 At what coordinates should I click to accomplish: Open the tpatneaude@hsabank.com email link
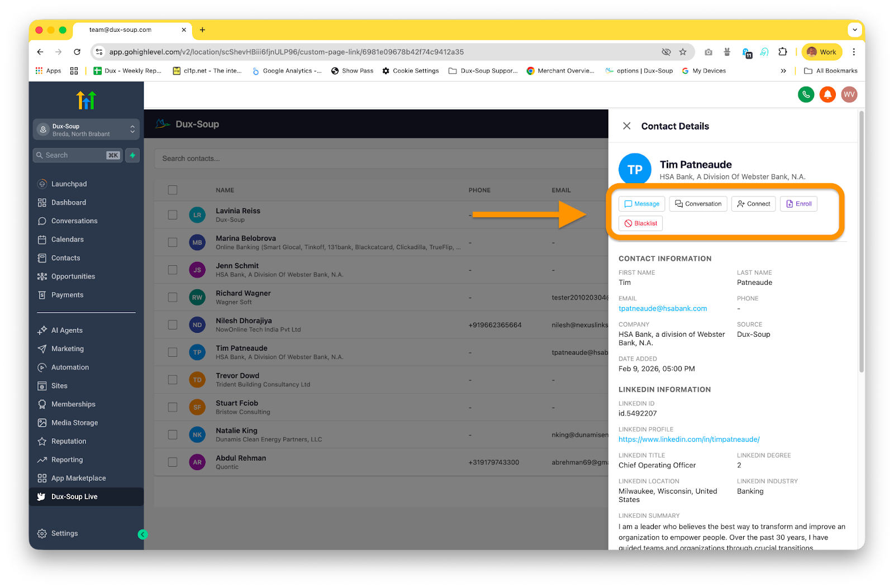(663, 308)
